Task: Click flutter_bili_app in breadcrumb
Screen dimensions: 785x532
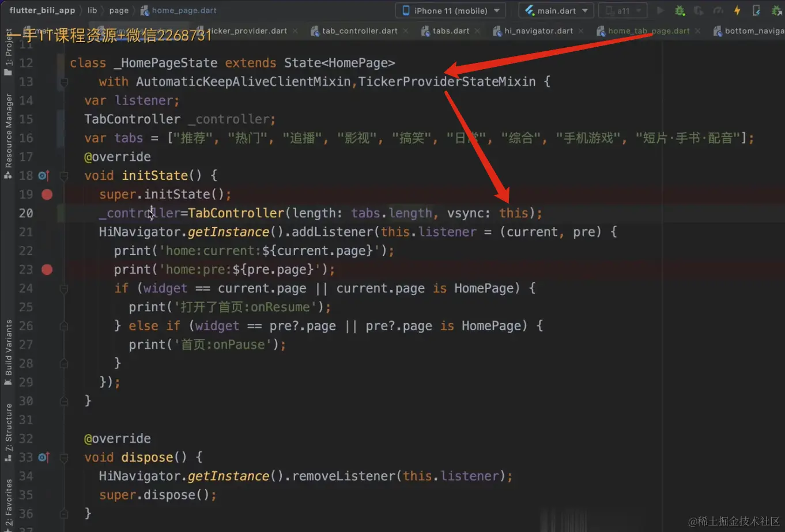Action: point(42,10)
